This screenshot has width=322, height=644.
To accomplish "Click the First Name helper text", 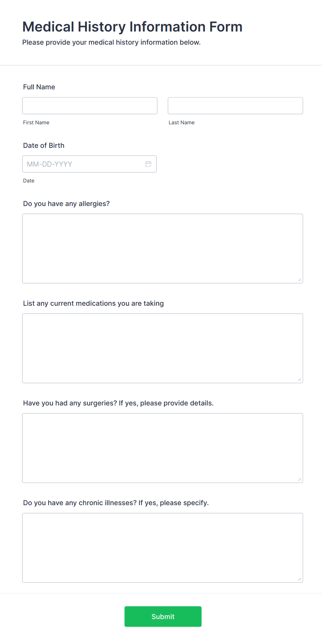I will pyautogui.click(x=36, y=122).
